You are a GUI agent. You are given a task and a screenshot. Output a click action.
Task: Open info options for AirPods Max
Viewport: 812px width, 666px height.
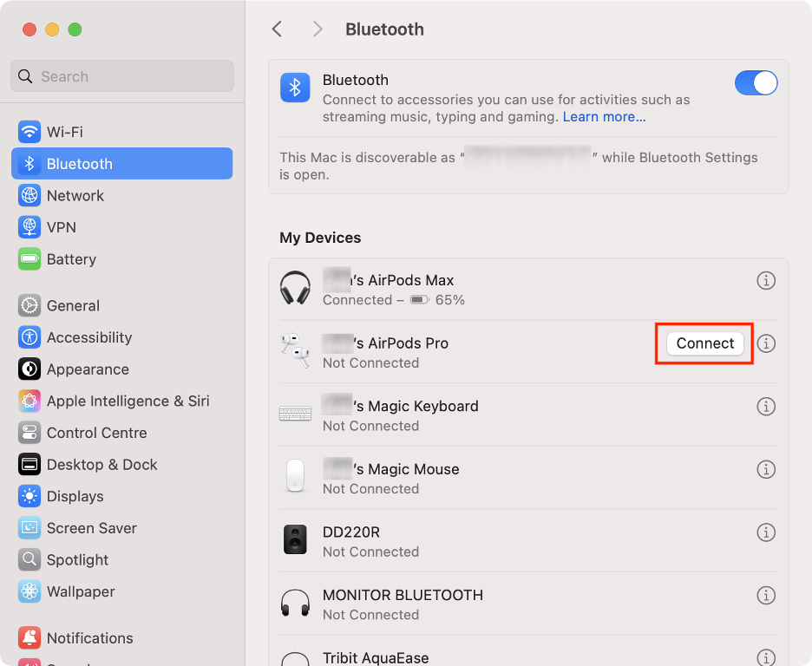[766, 280]
